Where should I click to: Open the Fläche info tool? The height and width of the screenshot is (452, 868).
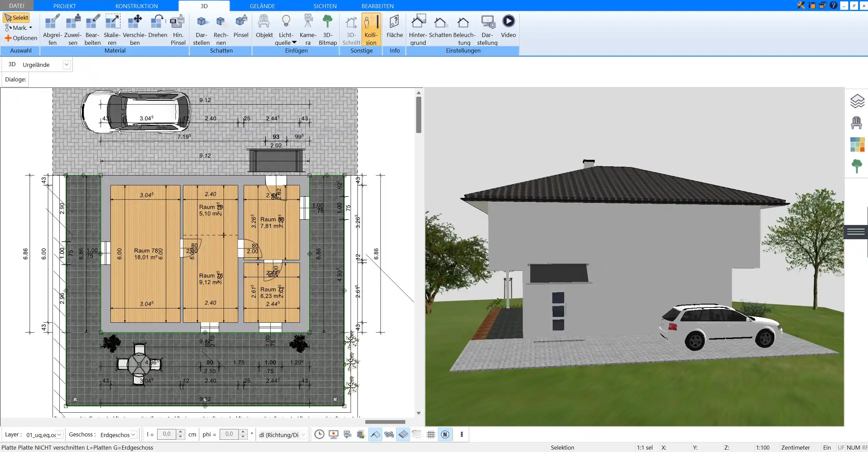click(x=394, y=26)
